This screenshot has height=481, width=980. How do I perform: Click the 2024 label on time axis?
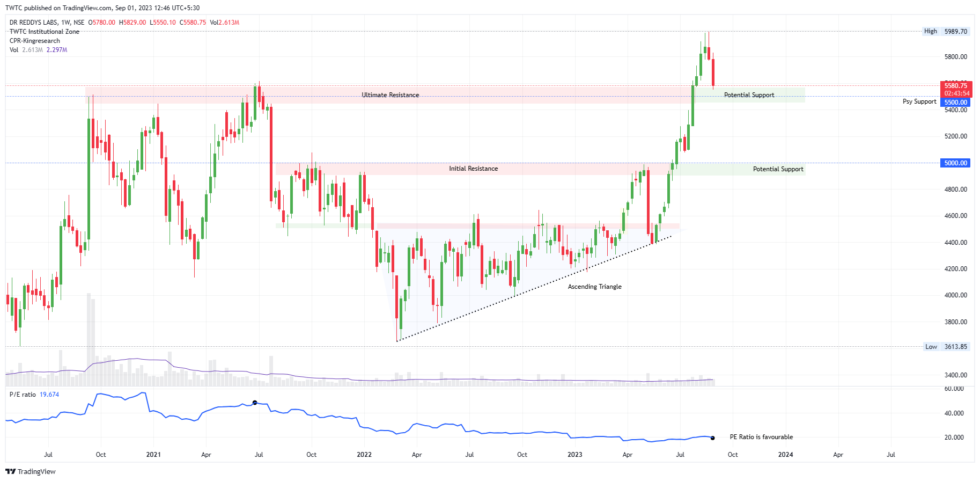coord(785,455)
